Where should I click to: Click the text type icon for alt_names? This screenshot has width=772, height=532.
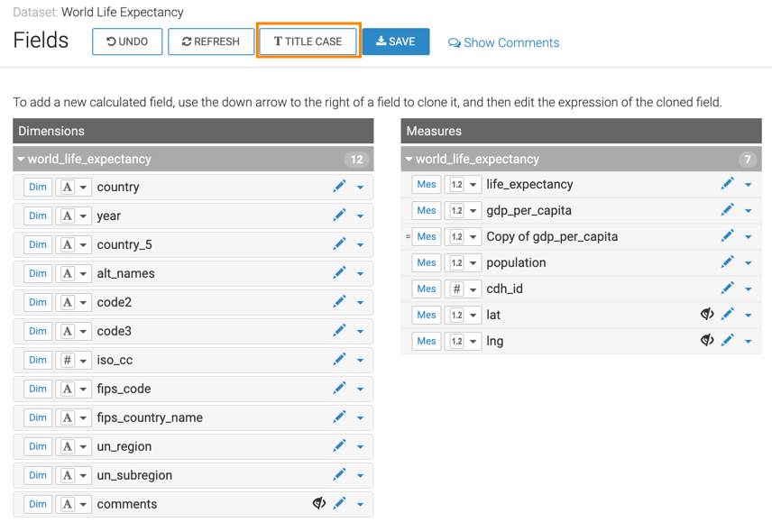pos(67,273)
